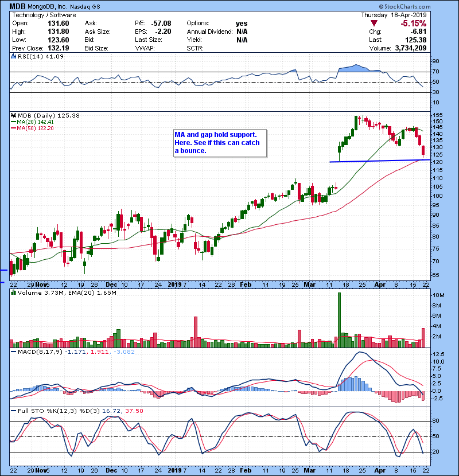Click the 90 tick on RSI axis

pyautogui.click(x=435, y=61)
